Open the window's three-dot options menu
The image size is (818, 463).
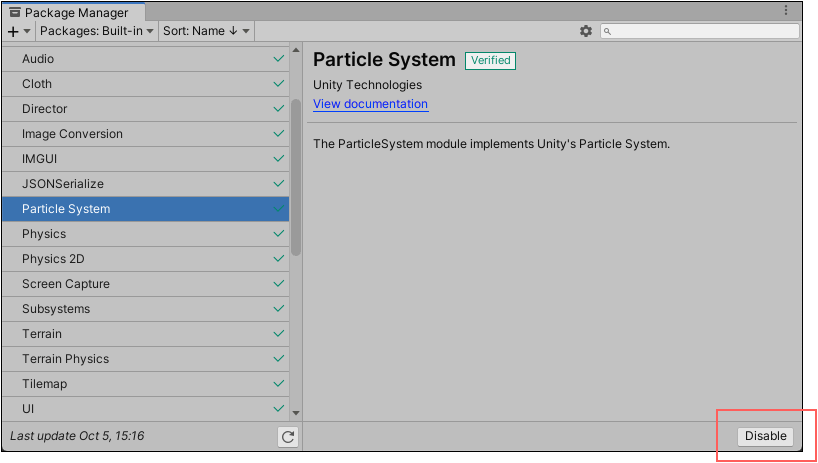[789, 11]
